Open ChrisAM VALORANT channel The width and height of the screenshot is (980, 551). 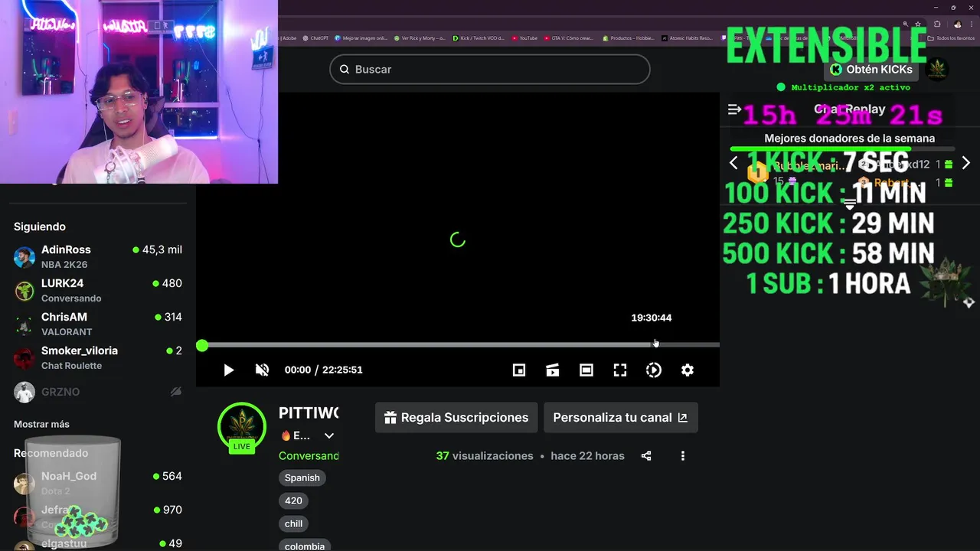tap(97, 324)
